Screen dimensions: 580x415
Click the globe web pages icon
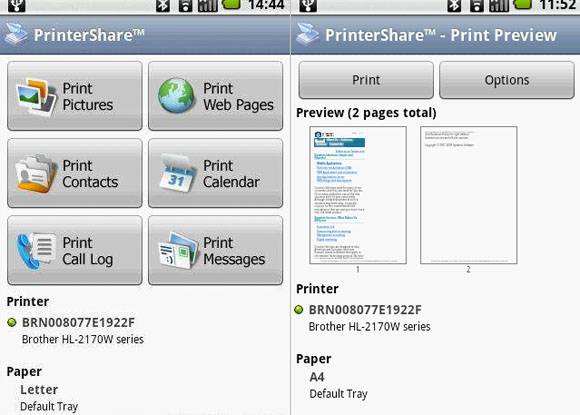pyautogui.click(x=176, y=95)
